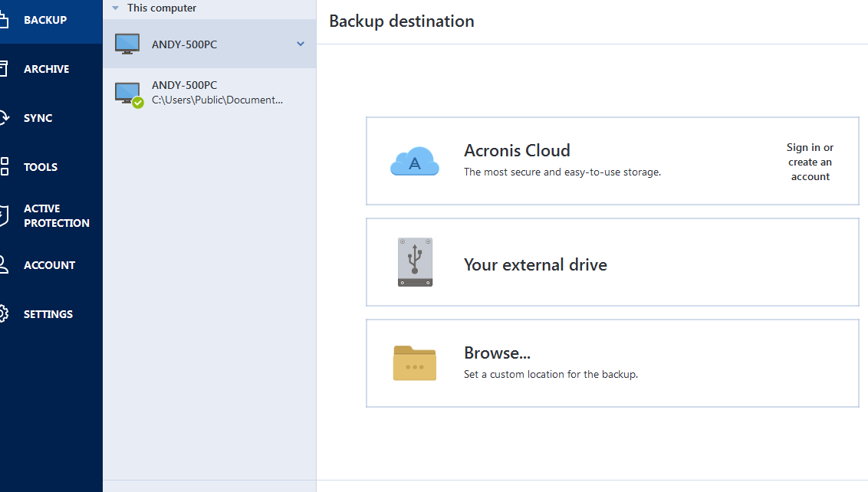Image resolution: width=868 pixels, height=492 pixels.
Task: Choose Your external drive as destination
Action: pyautogui.click(x=535, y=265)
